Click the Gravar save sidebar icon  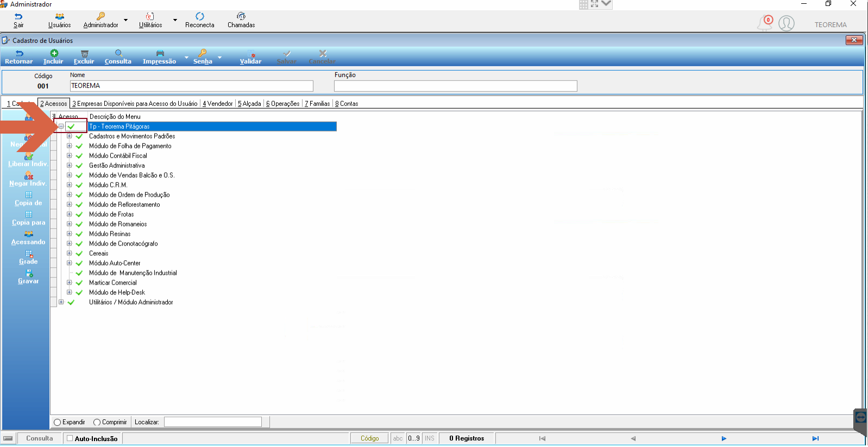(29, 273)
